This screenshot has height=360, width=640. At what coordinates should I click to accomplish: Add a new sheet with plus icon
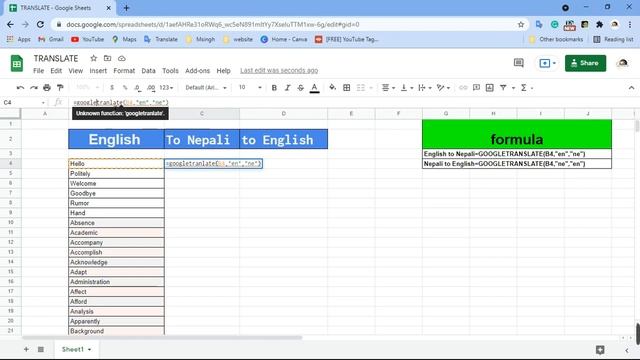26,349
